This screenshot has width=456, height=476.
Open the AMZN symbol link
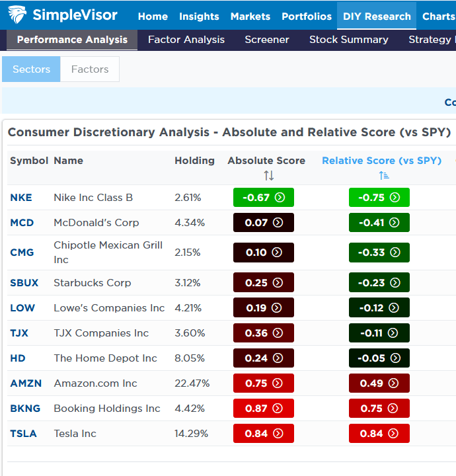point(26,383)
